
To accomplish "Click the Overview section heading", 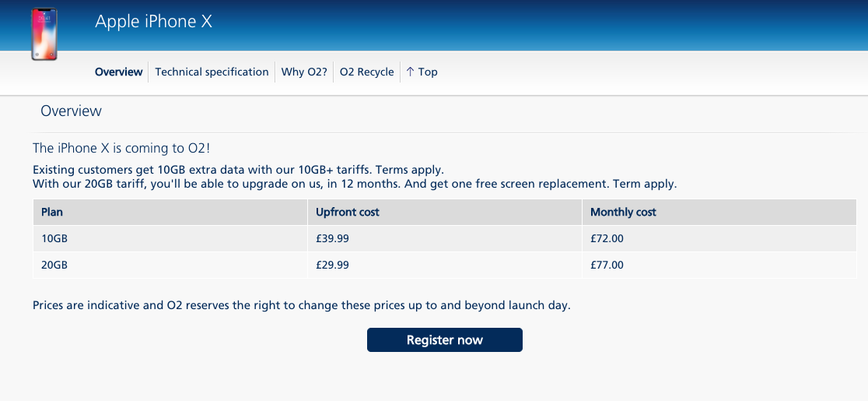I will click(x=71, y=111).
